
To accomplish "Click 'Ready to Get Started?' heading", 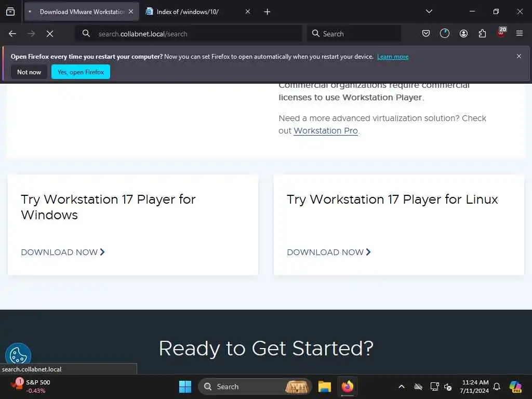I will 266,349.
